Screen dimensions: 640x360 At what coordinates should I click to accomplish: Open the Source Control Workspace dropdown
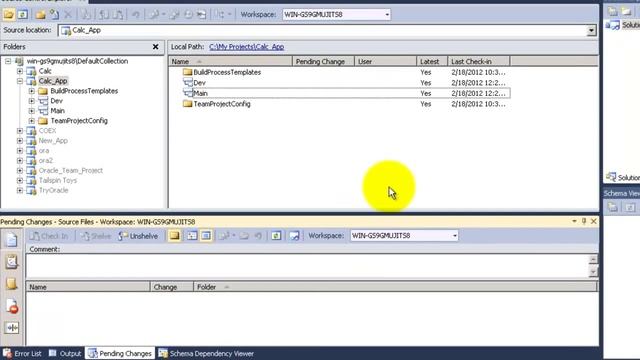click(387, 15)
